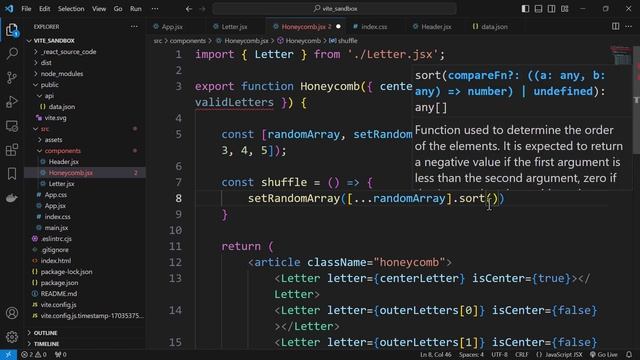Open Header.jsx in the explorer tree
Image resolution: width=640 pixels, height=360 pixels.
coord(85,162)
